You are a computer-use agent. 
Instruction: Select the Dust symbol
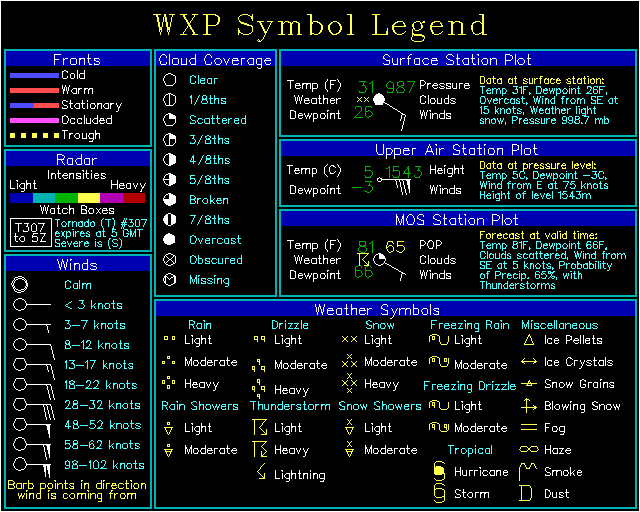pyautogui.click(x=529, y=493)
